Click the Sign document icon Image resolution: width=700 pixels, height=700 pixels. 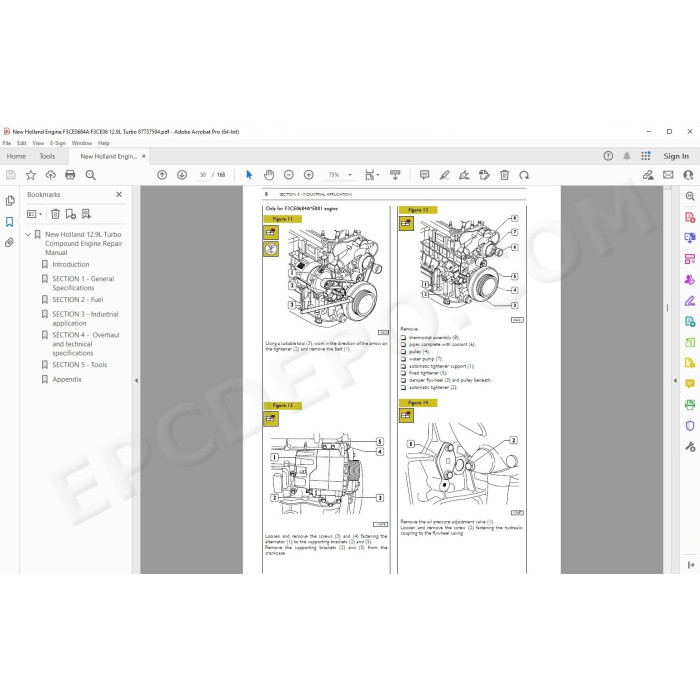click(464, 175)
